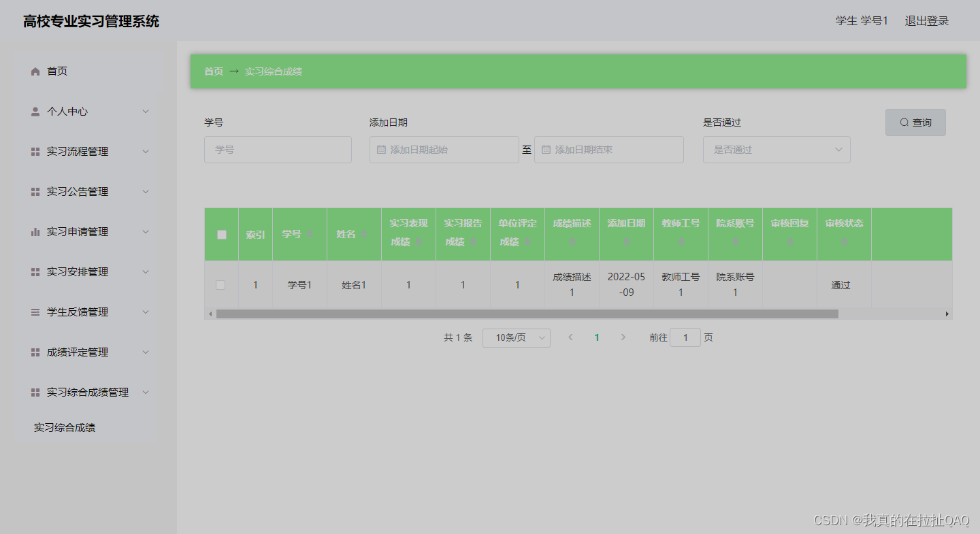This screenshot has width=980, height=534.
Task: Collapse the 实习综合成绩管理 menu chevron
Action: pos(146,392)
